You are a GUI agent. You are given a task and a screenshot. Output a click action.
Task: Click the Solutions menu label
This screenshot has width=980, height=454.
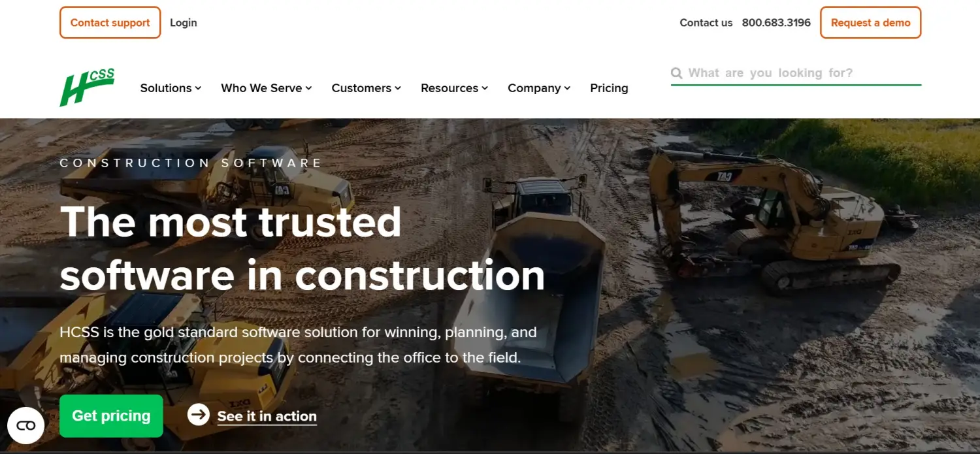click(x=166, y=88)
